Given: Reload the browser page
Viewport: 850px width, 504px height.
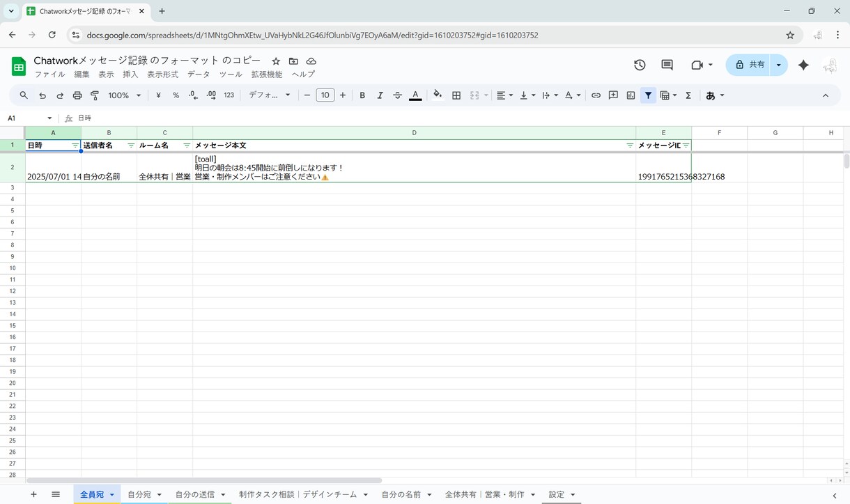Looking at the screenshot, I should 52,35.
